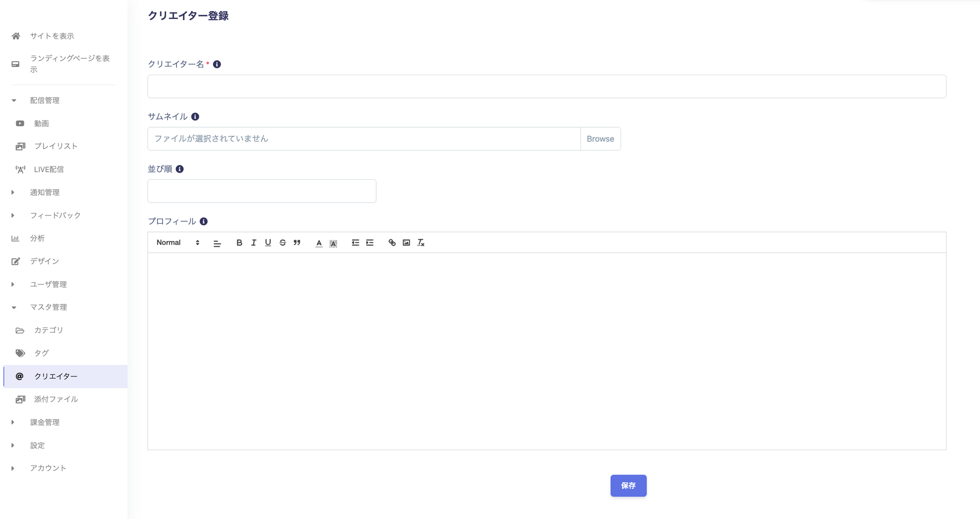Go to LIVE配信 in the sidebar
The height and width of the screenshot is (519, 980).
[x=48, y=169]
